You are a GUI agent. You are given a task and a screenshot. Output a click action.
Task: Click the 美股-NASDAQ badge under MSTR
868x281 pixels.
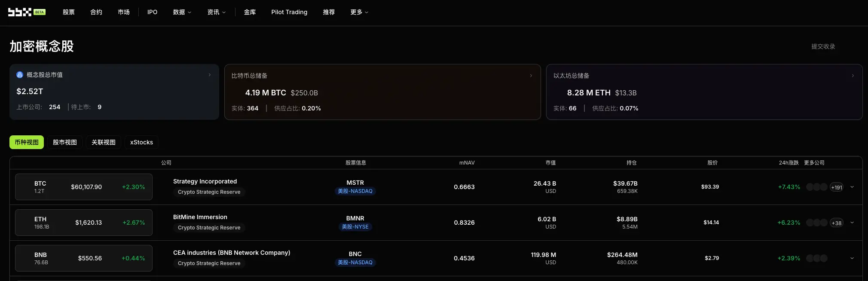[355, 191]
